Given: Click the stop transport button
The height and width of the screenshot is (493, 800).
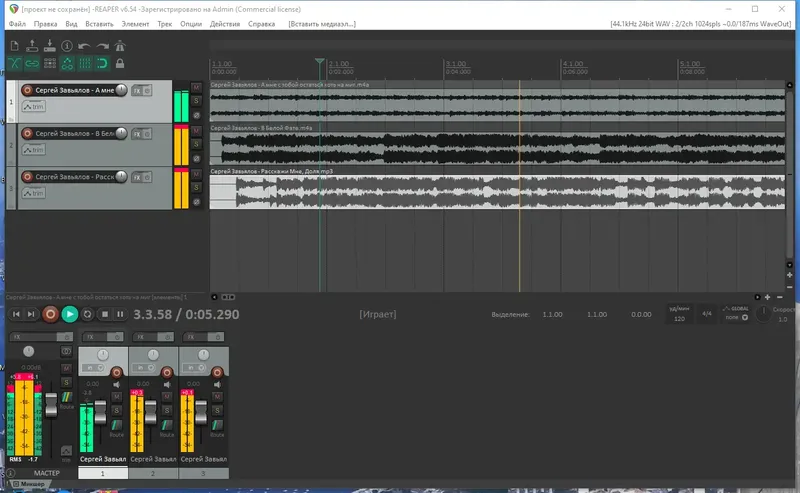Looking at the screenshot, I should pyautogui.click(x=105, y=314).
